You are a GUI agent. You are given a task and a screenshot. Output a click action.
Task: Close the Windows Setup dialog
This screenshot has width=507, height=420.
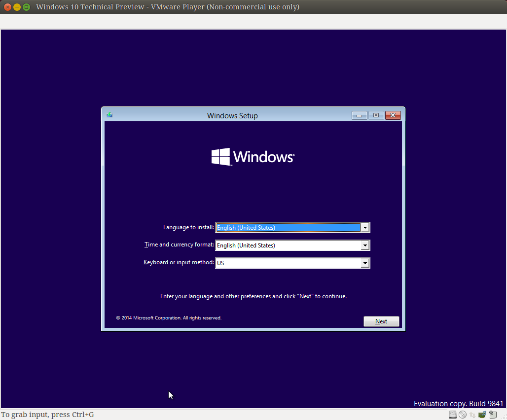393,115
